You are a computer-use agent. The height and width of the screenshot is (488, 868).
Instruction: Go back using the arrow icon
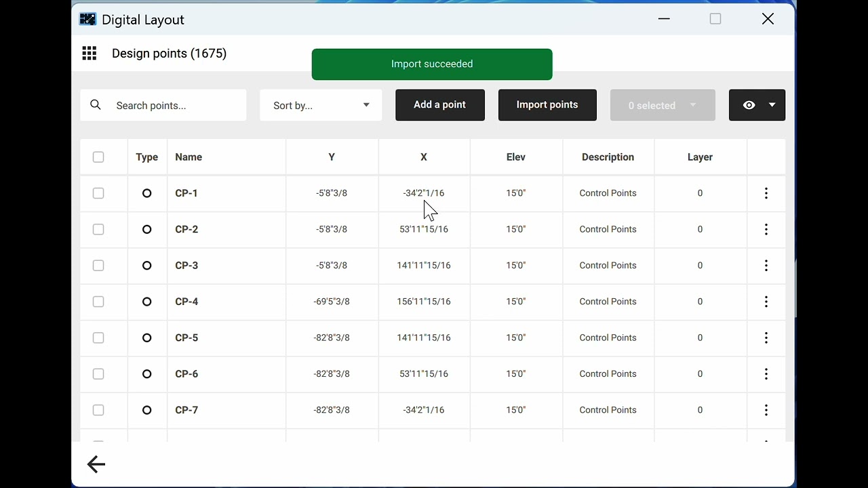click(x=96, y=464)
